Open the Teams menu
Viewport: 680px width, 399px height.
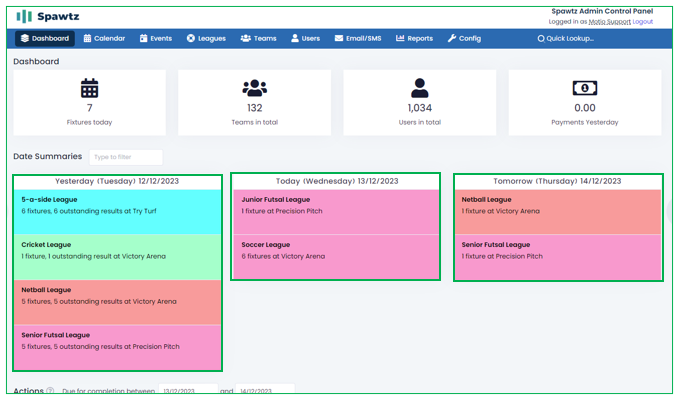point(258,38)
